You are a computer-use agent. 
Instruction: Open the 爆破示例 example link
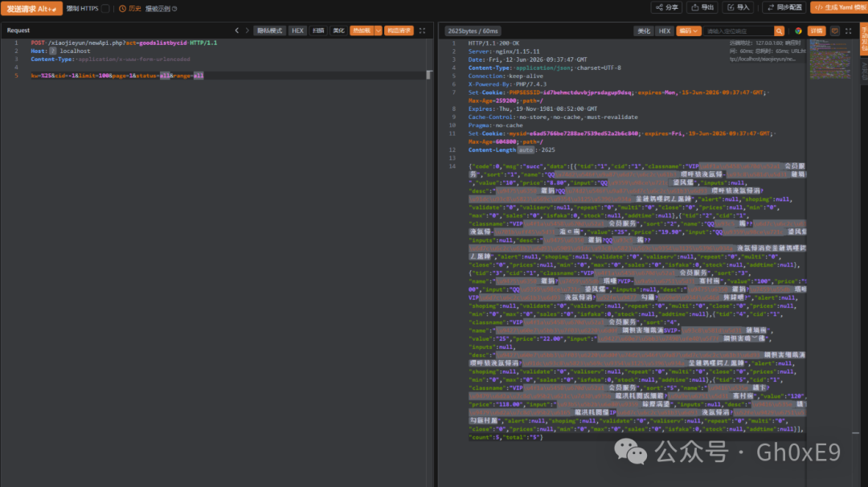(x=158, y=8)
